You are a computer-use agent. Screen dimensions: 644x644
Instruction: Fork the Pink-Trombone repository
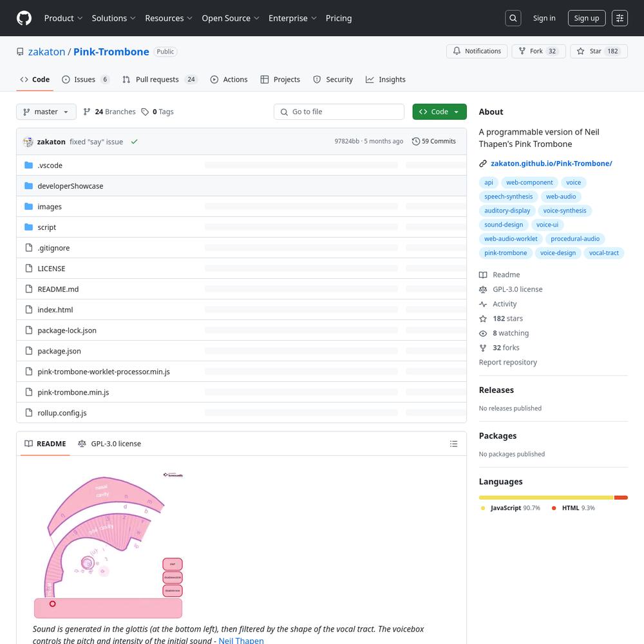[x=538, y=51]
